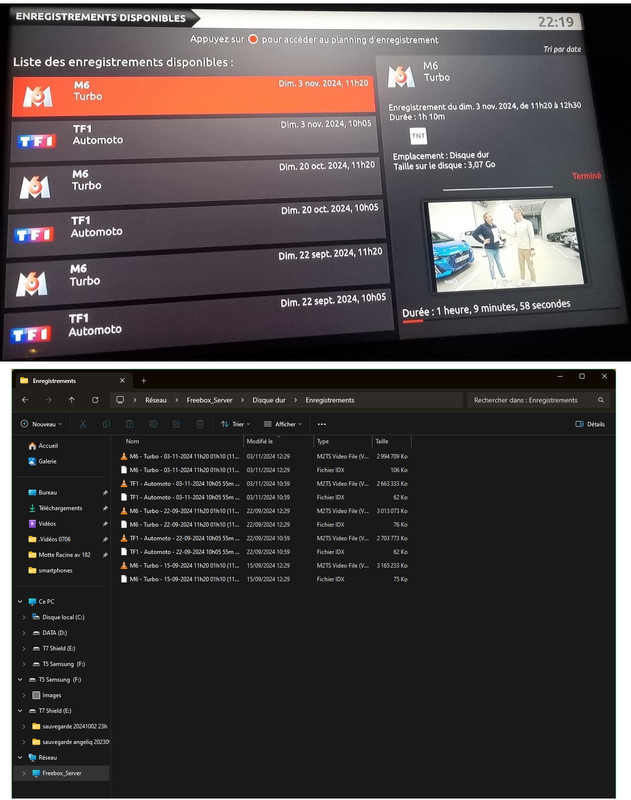631x800 pixels.
Task: Open the Afficher view dropdown
Action: tap(283, 424)
